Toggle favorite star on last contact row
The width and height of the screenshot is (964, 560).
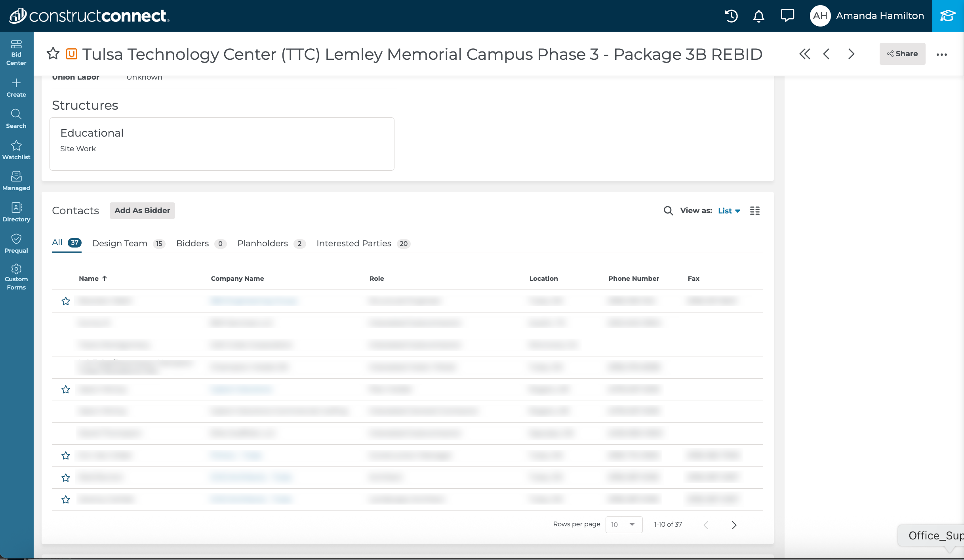tap(66, 500)
